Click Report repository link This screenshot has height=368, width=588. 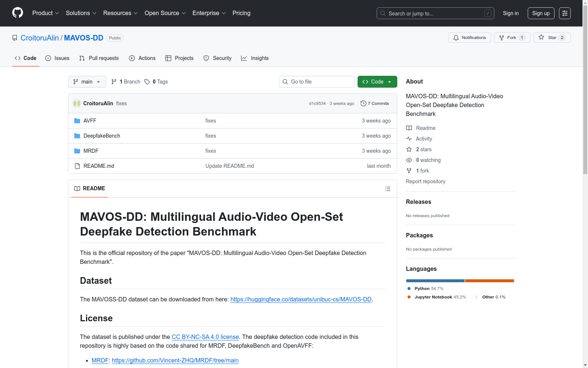(x=426, y=181)
